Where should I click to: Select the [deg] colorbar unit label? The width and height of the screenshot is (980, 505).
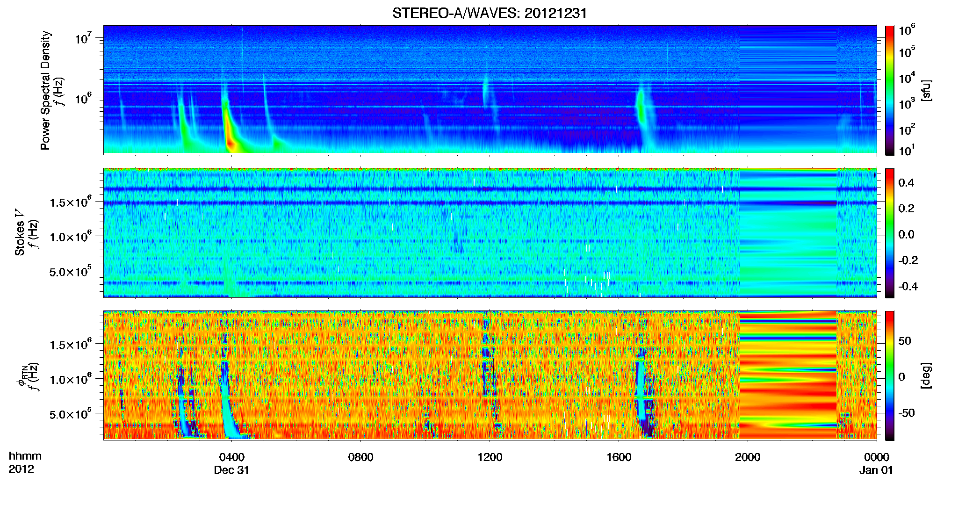point(926,375)
